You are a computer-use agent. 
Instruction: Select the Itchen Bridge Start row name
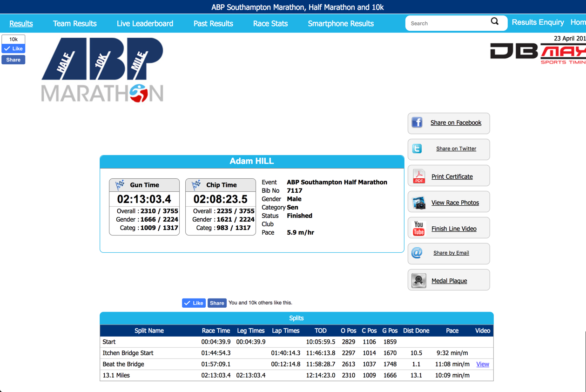click(x=128, y=353)
